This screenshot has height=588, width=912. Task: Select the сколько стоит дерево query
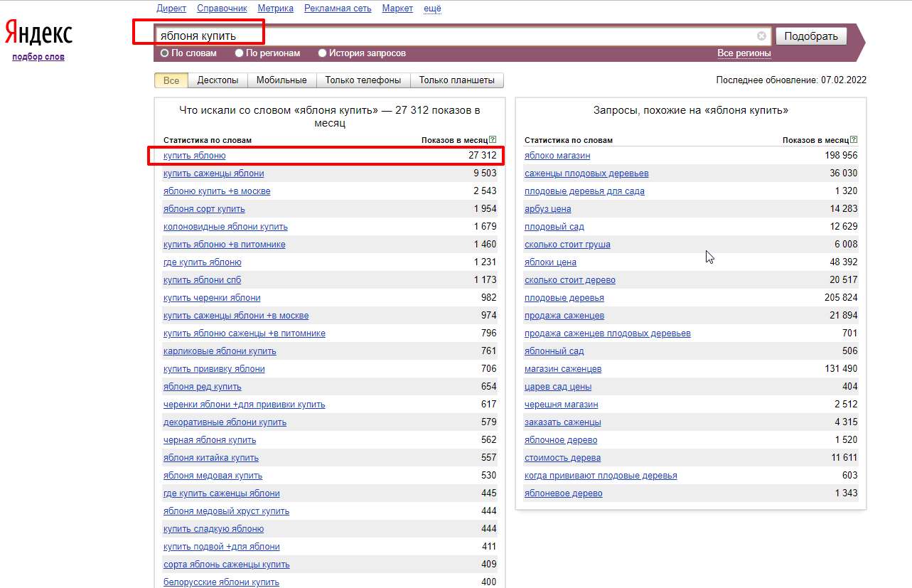click(x=570, y=280)
